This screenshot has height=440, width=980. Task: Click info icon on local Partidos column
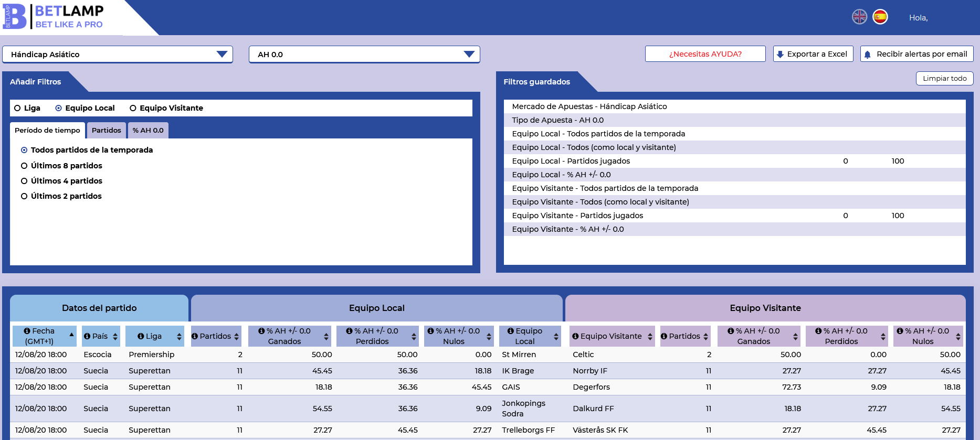[195, 336]
